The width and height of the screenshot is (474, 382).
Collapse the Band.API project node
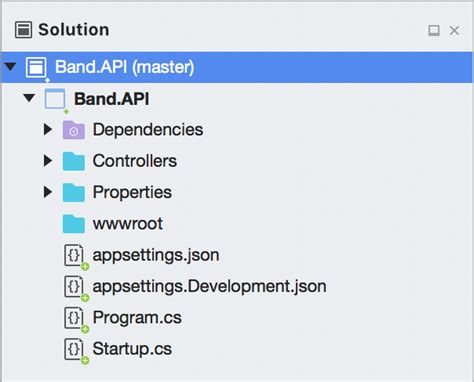[29, 98]
